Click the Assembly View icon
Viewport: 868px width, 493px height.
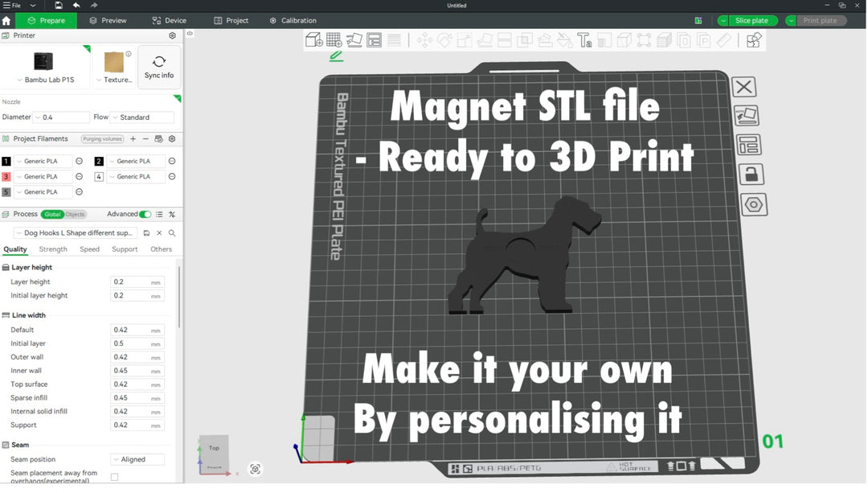pos(753,39)
